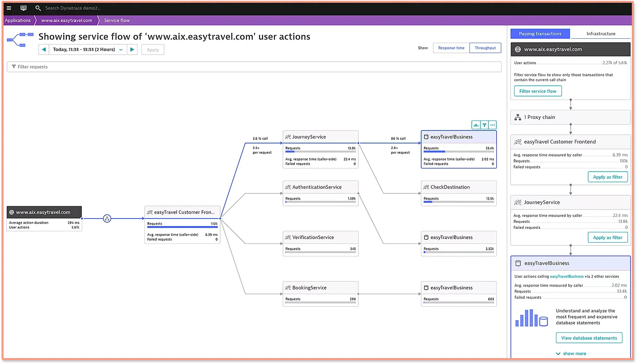Click Filter service flow button
This screenshot has width=637, height=364.
coord(538,91)
